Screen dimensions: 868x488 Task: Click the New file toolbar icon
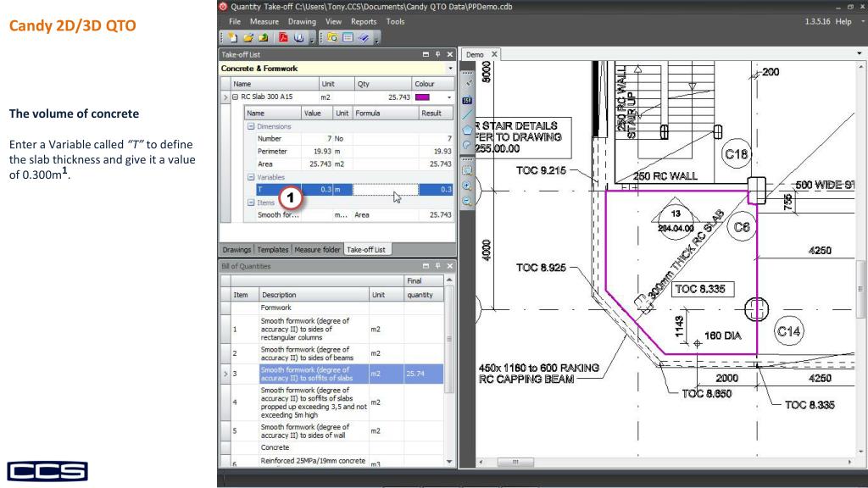click(x=233, y=37)
